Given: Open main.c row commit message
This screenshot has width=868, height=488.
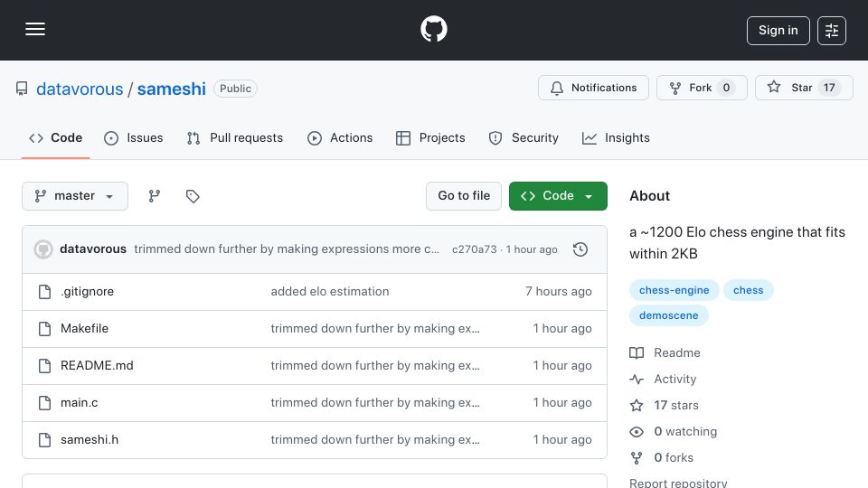Looking at the screenshot, I should tap(375, 403).
